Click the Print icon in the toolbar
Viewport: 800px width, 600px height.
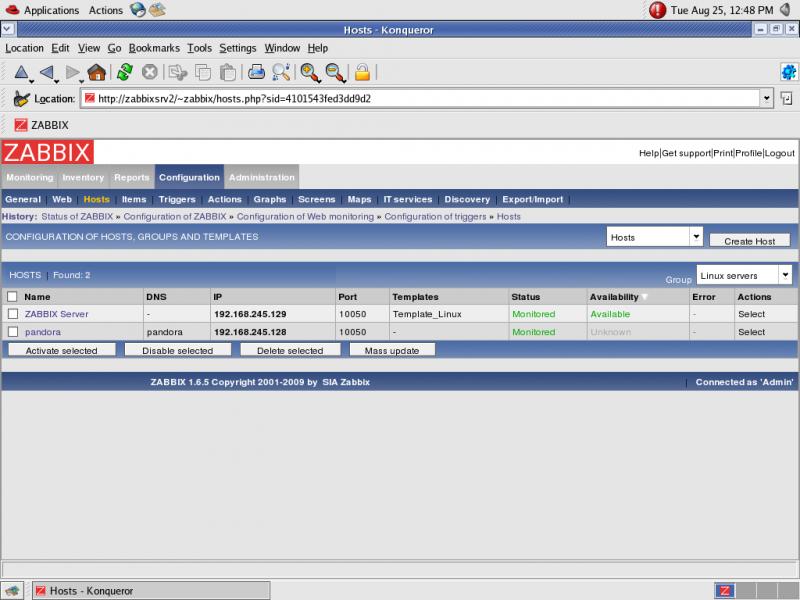point(256,72)
